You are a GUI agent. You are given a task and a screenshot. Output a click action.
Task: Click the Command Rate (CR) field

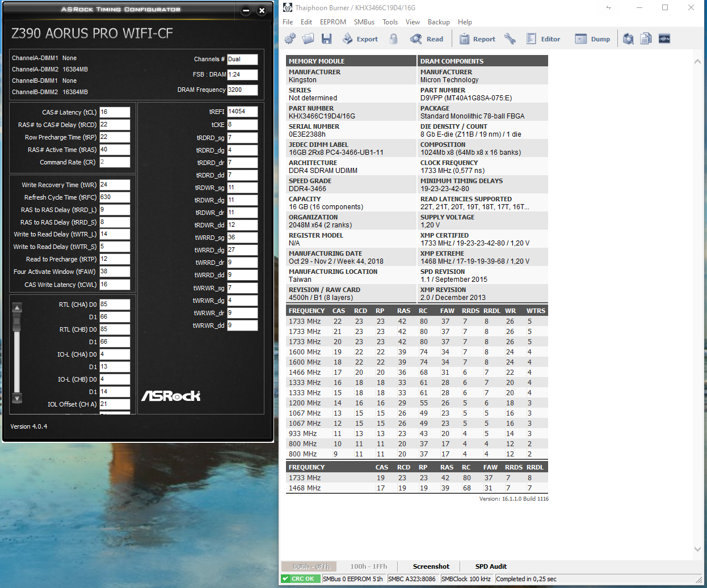(x=115, y=162)
